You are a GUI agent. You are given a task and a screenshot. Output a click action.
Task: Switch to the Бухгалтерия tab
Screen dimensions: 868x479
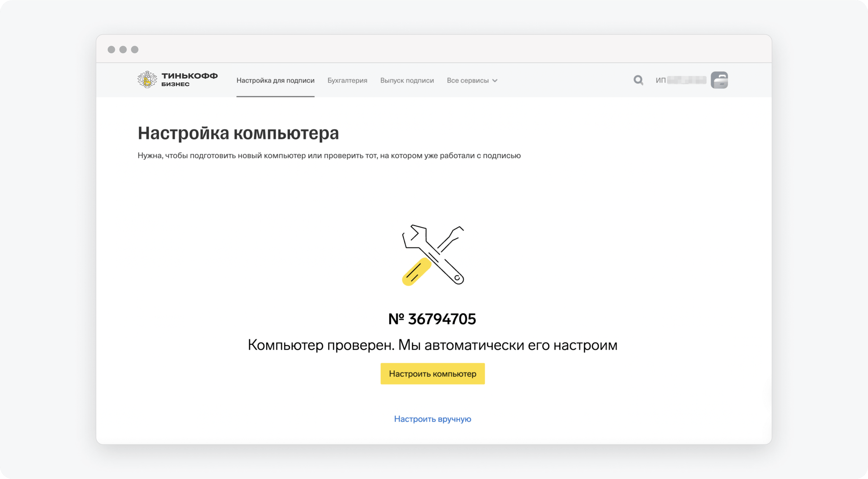point(347,81)
